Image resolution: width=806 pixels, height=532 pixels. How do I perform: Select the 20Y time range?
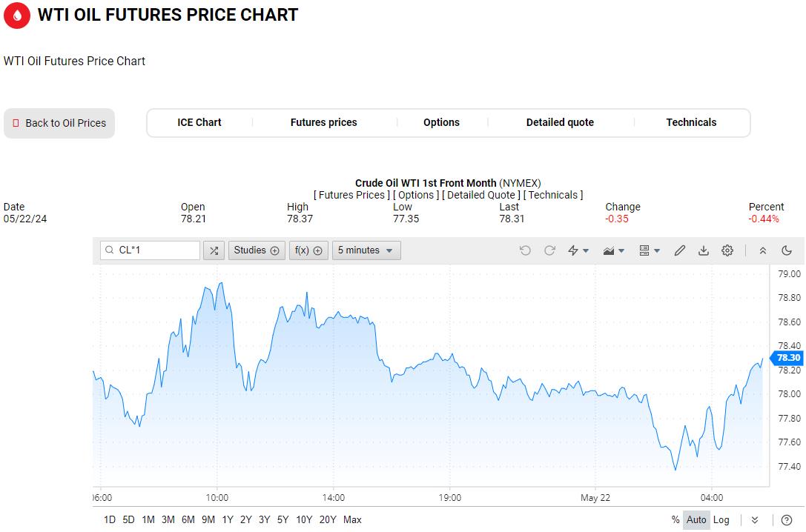(328, 519)
